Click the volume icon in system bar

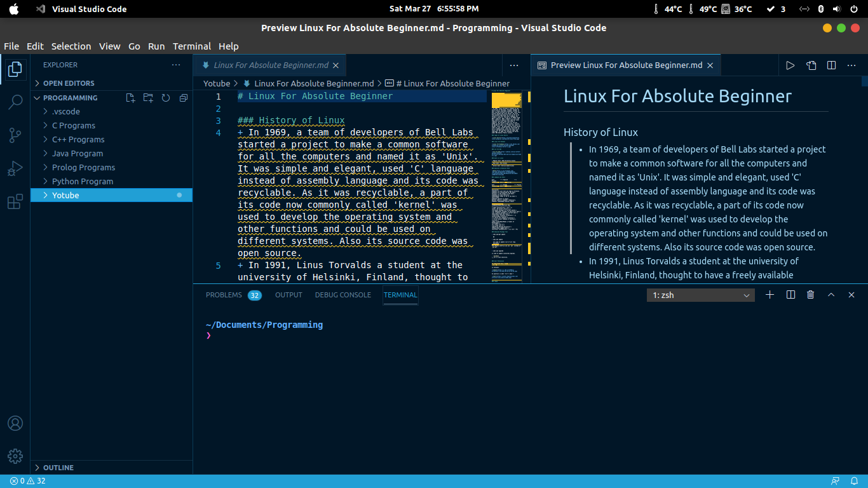tap(837, 9)
